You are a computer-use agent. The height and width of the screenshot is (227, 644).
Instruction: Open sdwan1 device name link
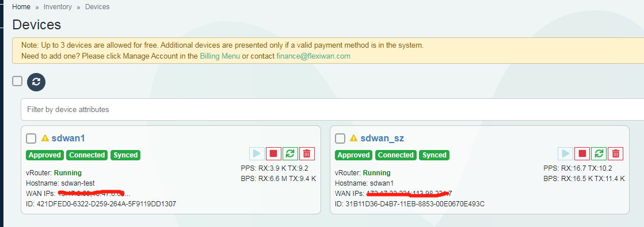[x=68, y=138]
